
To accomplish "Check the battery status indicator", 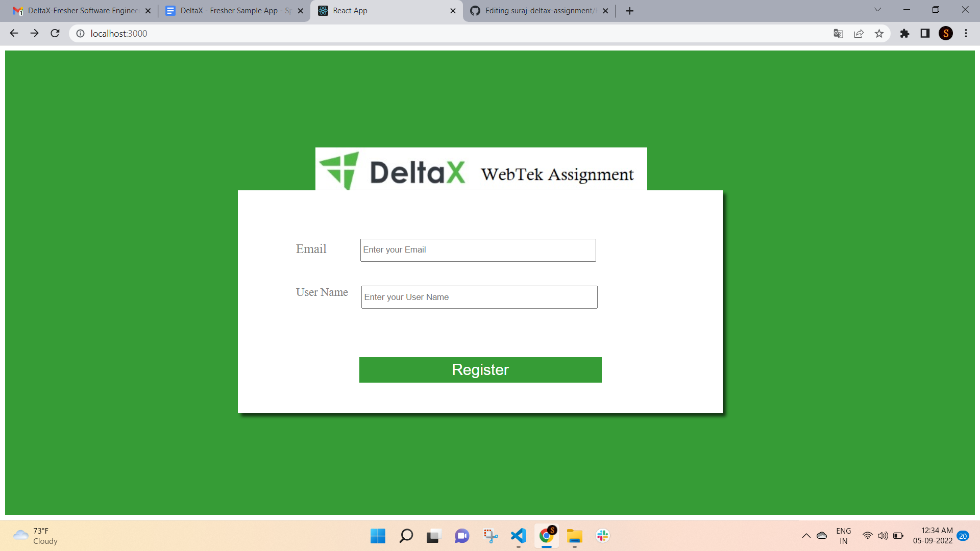I will pos(898,536).
